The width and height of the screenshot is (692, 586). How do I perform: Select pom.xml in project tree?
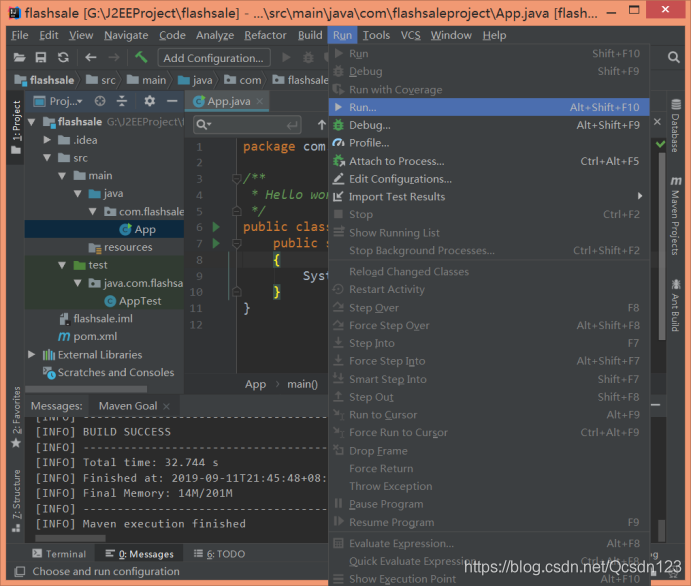click(x=88, y=337)
